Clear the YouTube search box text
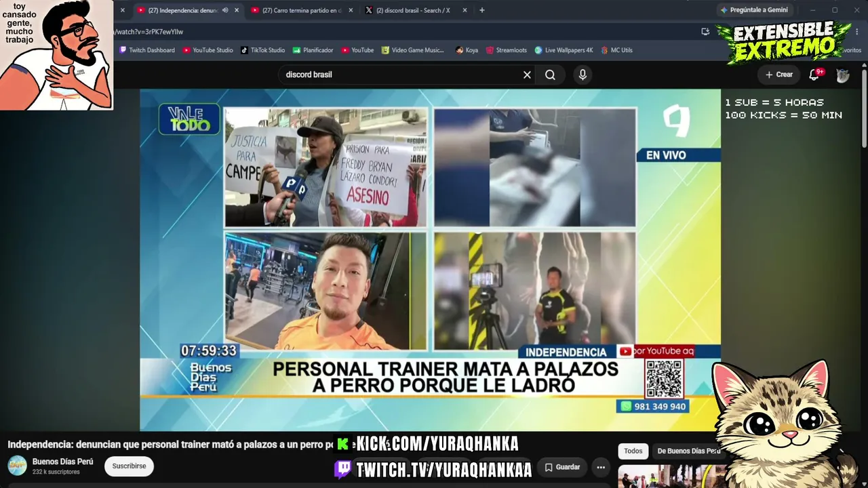This screenshot has width=868, height=488. click(527, 75)
